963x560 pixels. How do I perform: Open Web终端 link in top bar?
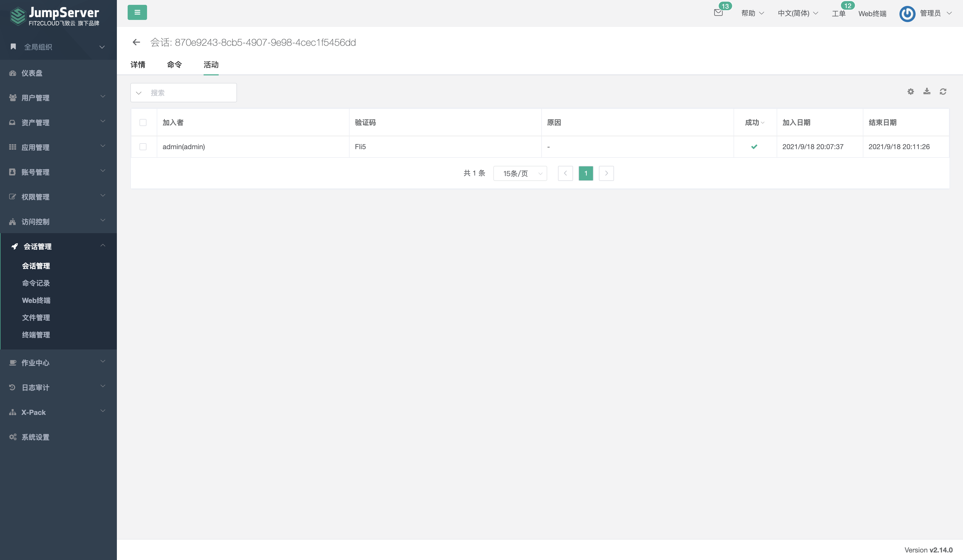[x=872, y=14]
